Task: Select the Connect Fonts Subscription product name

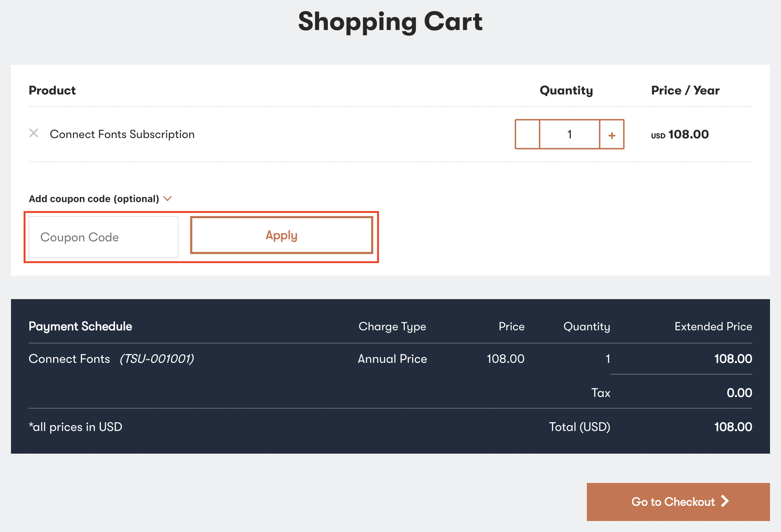Action: pyautogui.click(x=122, y=134)
